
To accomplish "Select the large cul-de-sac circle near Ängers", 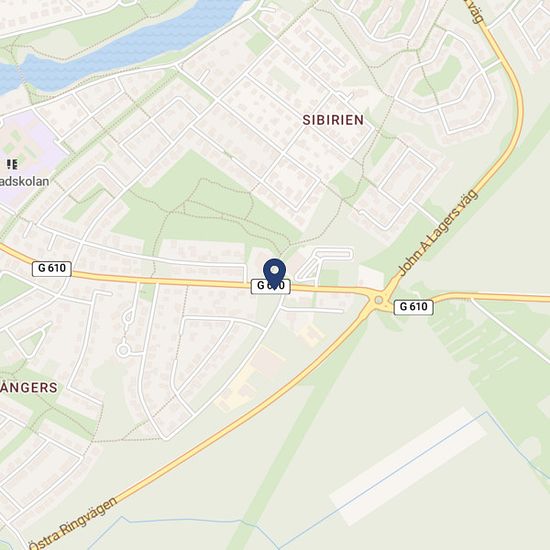I will click(123, 350).
